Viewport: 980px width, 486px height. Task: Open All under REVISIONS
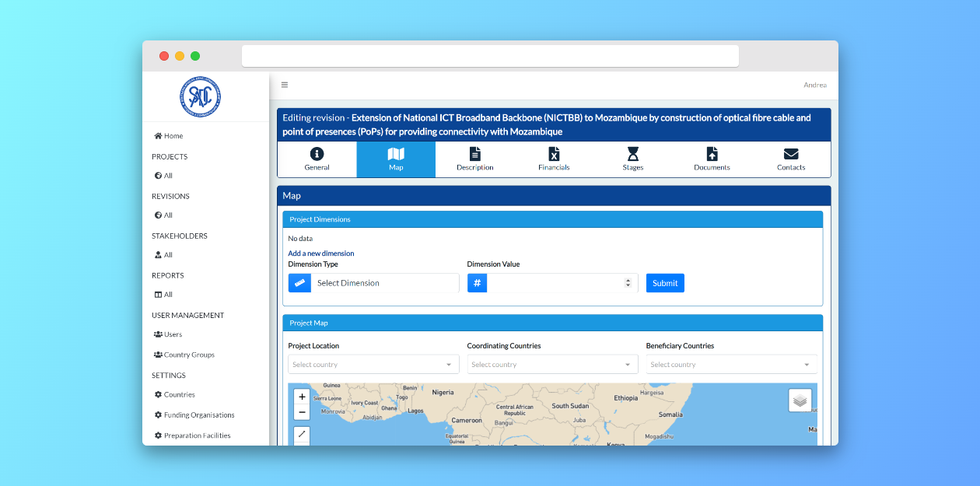[163, 215]
